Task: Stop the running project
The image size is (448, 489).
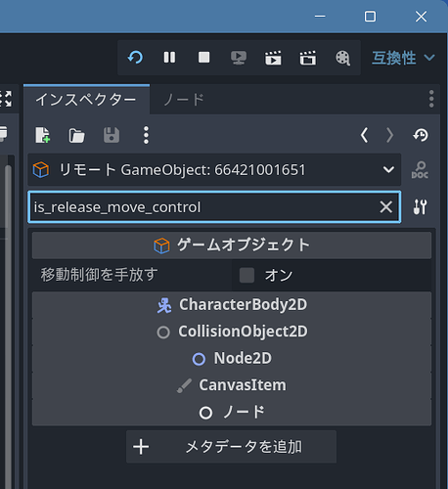Action: click(204, 58)
